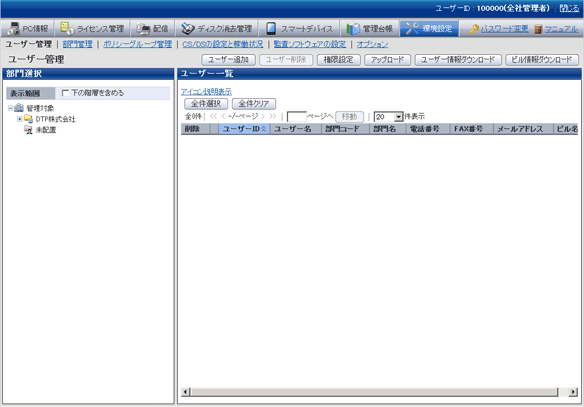
Task: Click the パスワード変更 link
Action: click(x=504, y=29)
